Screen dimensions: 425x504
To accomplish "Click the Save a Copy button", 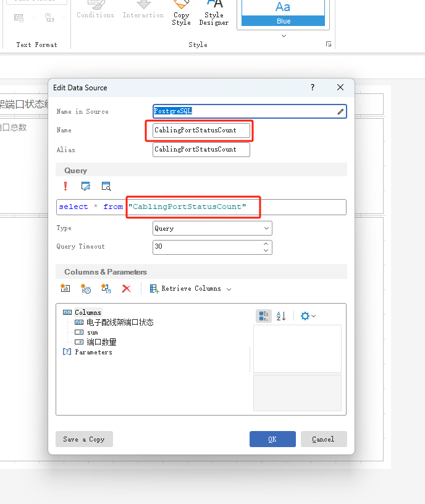I will point(84,439).
